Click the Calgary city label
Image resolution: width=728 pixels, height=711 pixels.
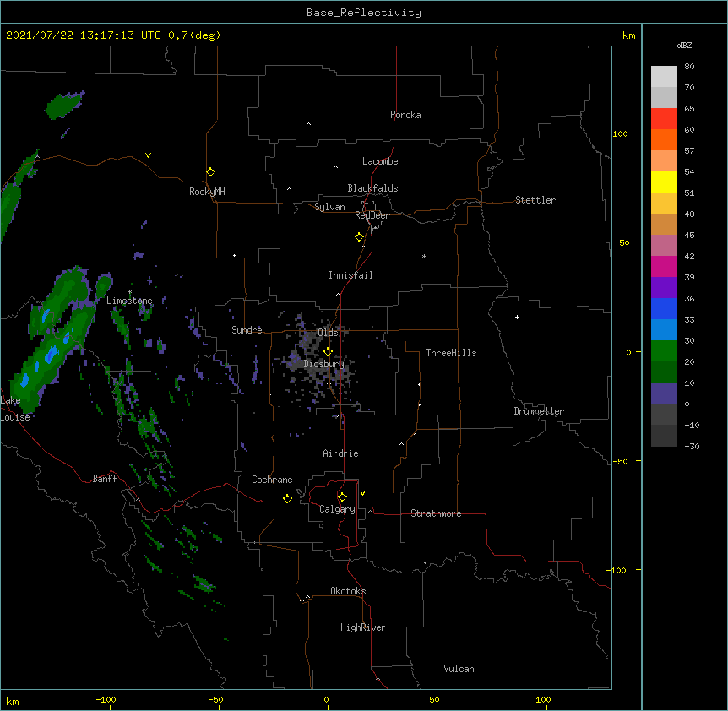tap(337, 509)
